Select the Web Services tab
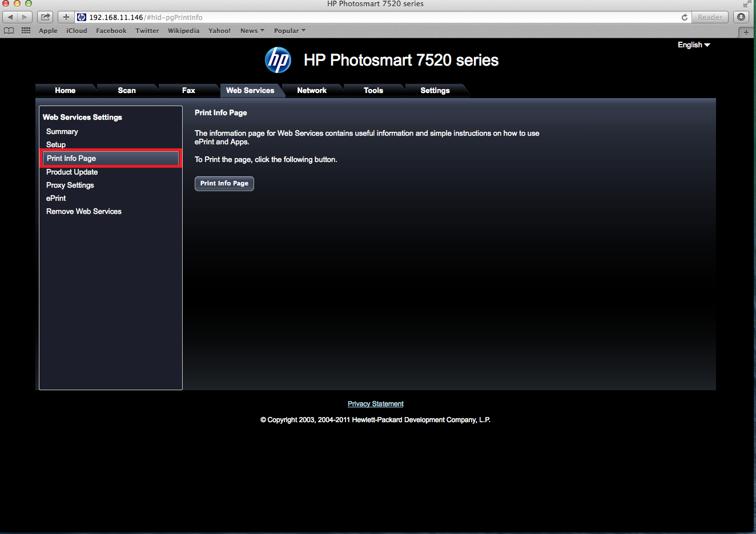This screenshot has width=756, height=534. point(250,90)
